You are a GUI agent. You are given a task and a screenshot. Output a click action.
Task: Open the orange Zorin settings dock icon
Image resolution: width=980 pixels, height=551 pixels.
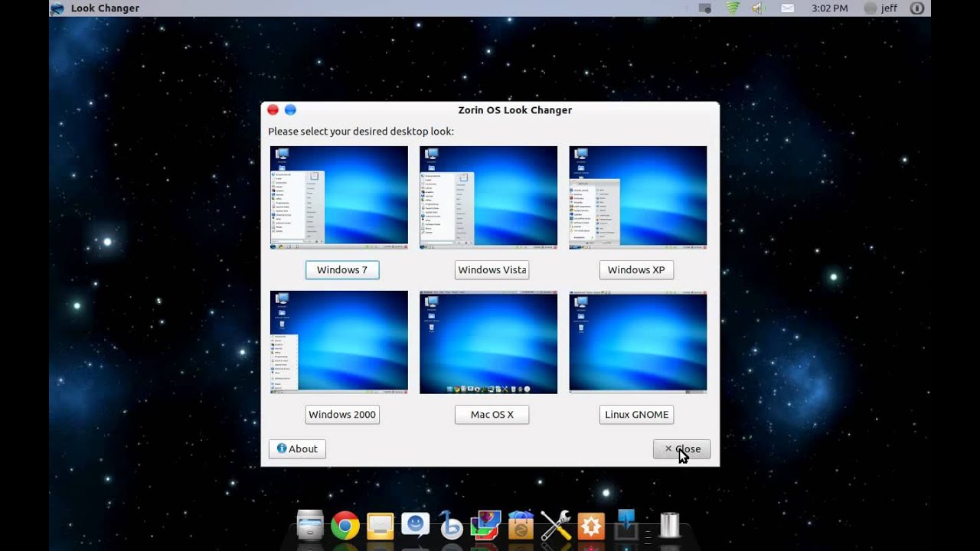click(591, 526)
